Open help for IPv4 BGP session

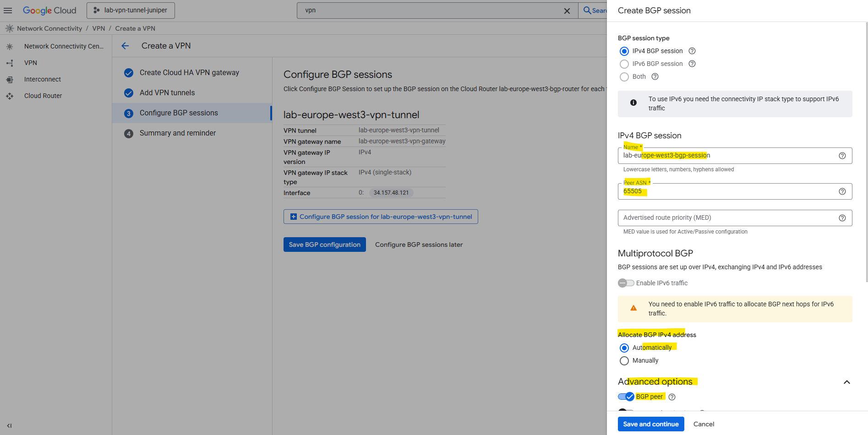pyautogui.click(x=692, y=51)
